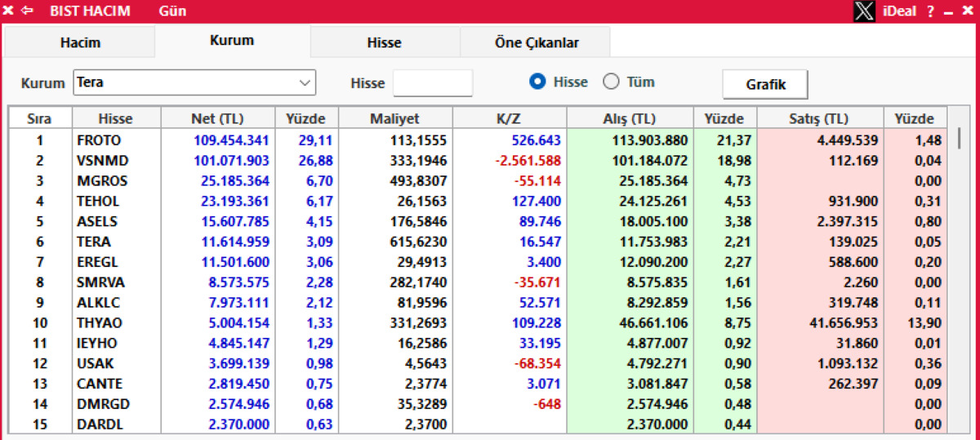Select the IEYHO stock name
The image size is (980, 440).
97,343
